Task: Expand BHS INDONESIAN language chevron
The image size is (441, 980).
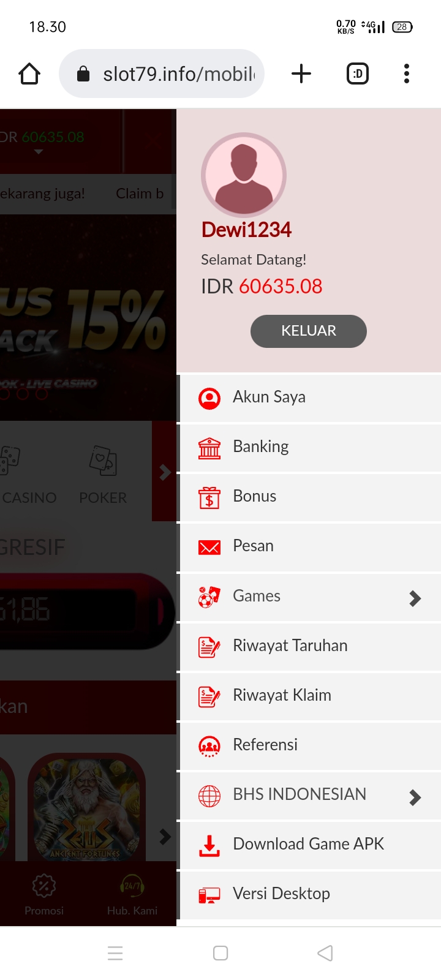Action: [415, 796]
